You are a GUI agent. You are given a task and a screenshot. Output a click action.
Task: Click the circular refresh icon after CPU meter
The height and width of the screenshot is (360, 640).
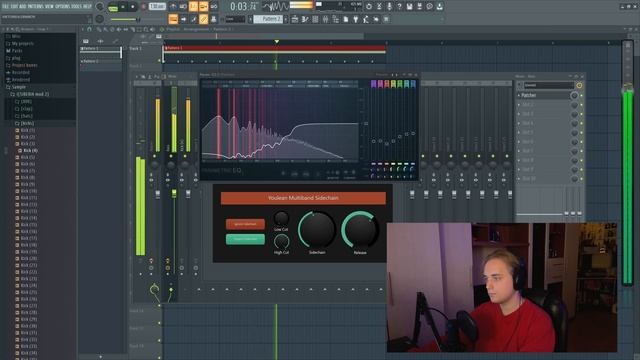click(369, 7)
